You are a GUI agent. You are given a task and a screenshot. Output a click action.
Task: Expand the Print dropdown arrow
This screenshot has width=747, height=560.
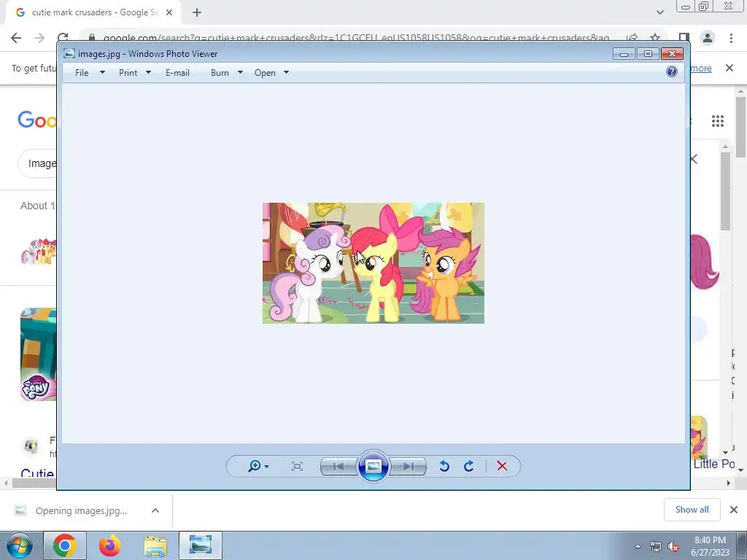148,73
